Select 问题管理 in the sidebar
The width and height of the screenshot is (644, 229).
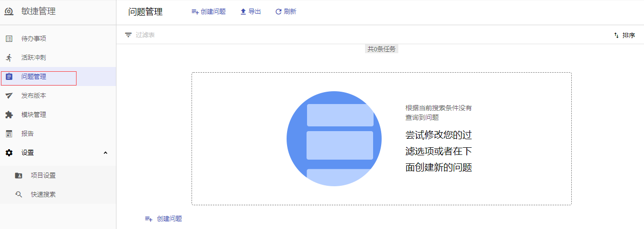[58, 76]
